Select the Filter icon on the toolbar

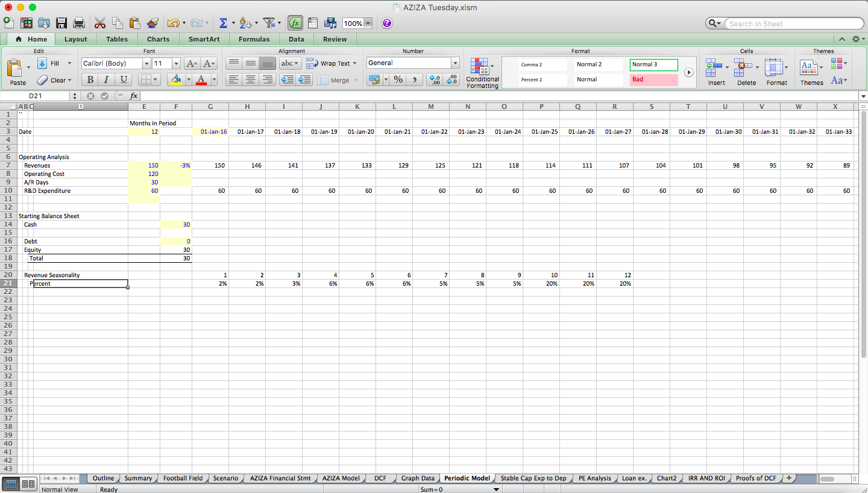tap(269, 22)
